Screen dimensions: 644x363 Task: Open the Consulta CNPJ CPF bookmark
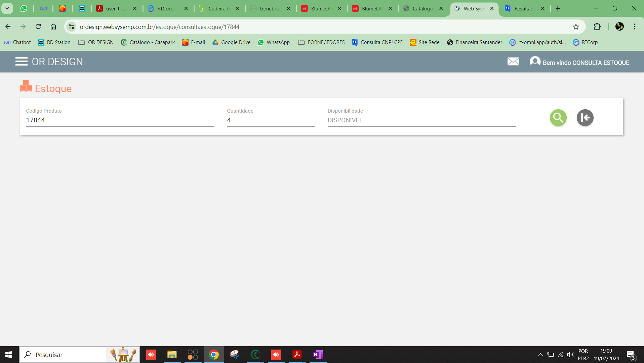377,42
